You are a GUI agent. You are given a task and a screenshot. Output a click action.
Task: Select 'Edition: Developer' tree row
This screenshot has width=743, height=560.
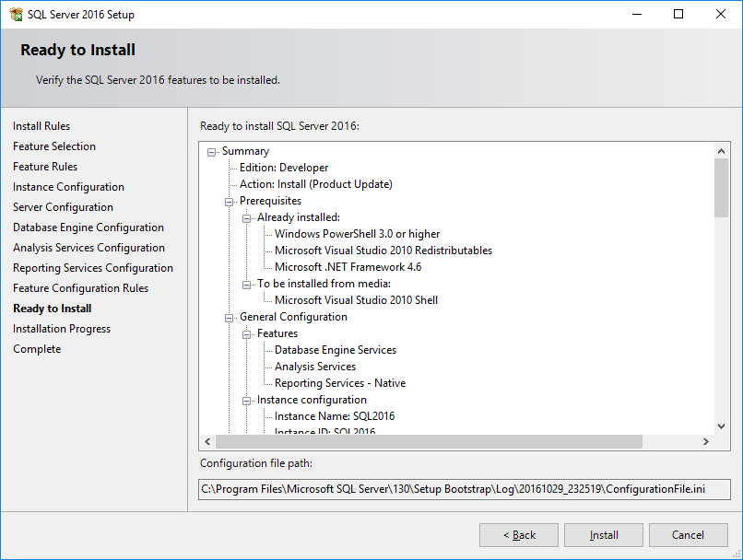click(x=284, y=168)
